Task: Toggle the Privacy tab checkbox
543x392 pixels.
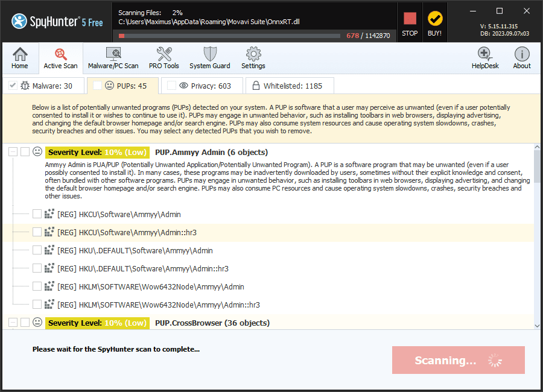Action: pos(171,85)
